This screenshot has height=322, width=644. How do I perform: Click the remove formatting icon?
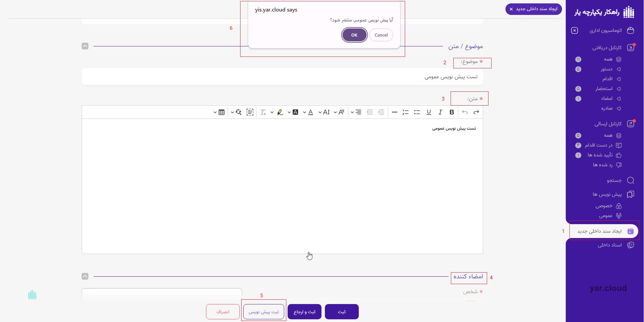click(263, 112)
